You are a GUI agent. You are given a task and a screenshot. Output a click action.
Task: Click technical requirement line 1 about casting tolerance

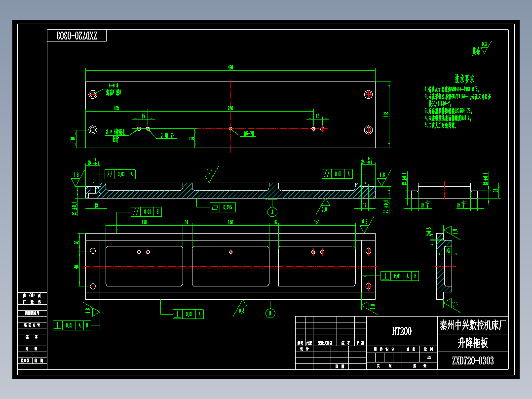coord(452,89)
